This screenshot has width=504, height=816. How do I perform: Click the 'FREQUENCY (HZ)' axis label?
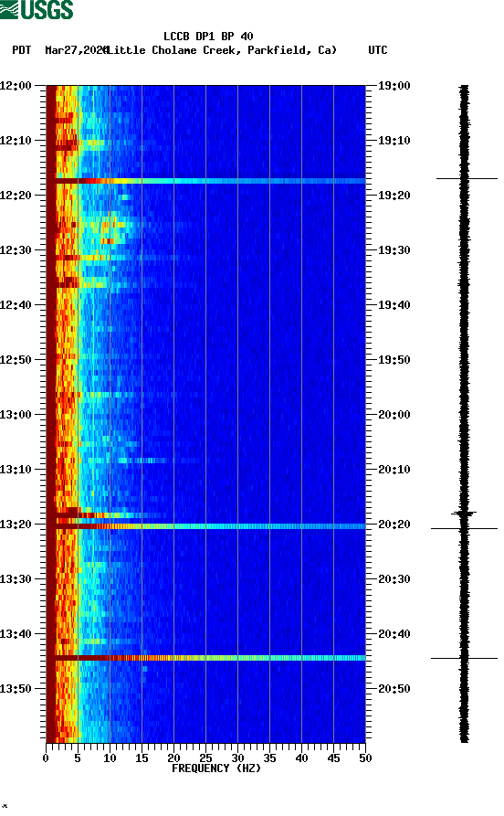pyautogui.click(x=215, y=768)
